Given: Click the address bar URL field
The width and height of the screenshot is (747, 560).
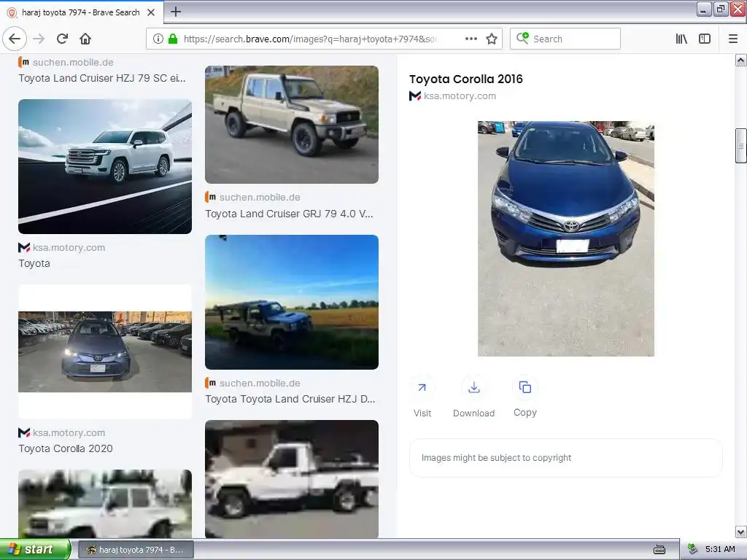Looking at the screenshot, I should point(309,39).
